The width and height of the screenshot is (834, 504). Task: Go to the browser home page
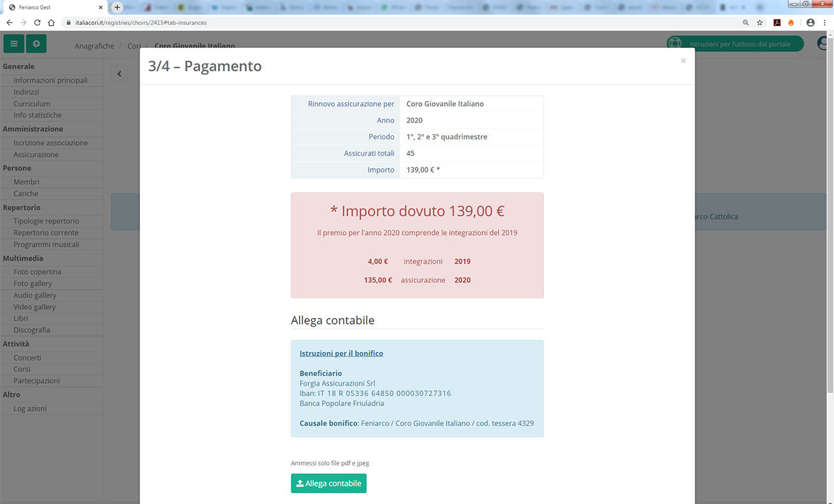(x=52, y=22)
